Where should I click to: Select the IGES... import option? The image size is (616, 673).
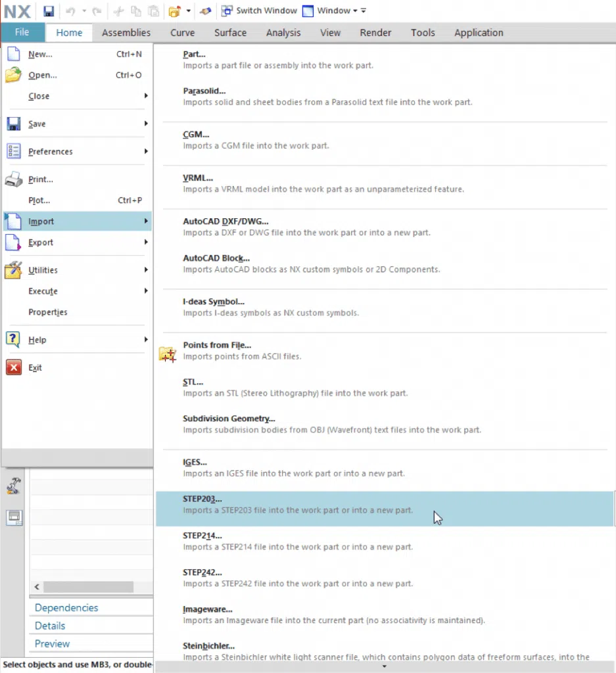click(x=385, y=468)
